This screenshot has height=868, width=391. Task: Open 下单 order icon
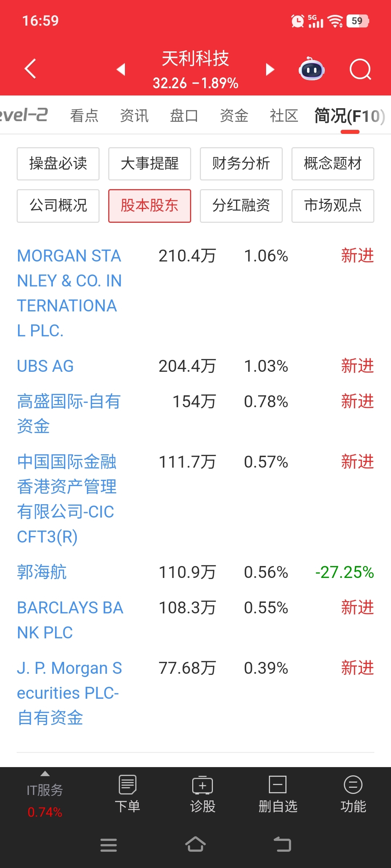(127, 794)
